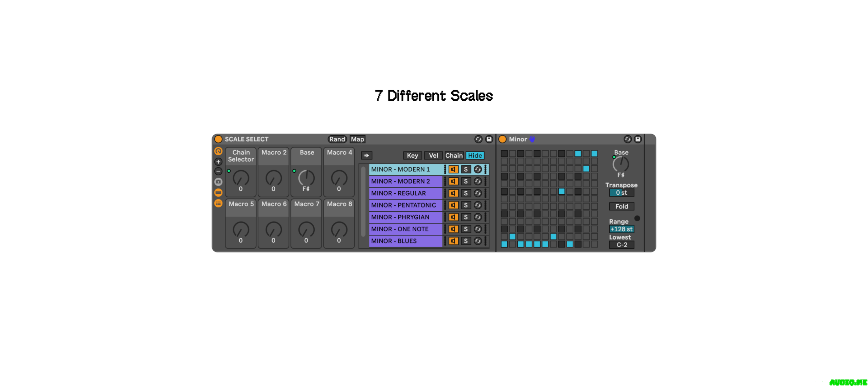868x386 pixels.
Task: Click the Minor device Base knob
Action: pyautogui.click(x=621, y=164)
